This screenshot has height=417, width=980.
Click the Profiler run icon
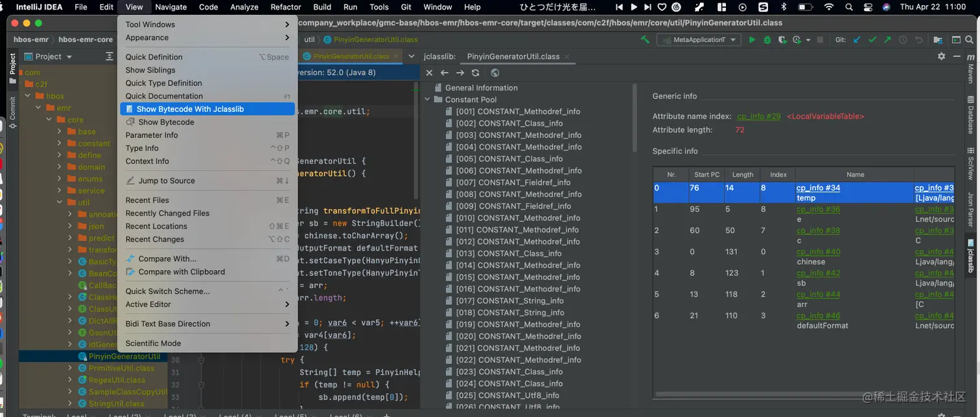tap(797, 39)
